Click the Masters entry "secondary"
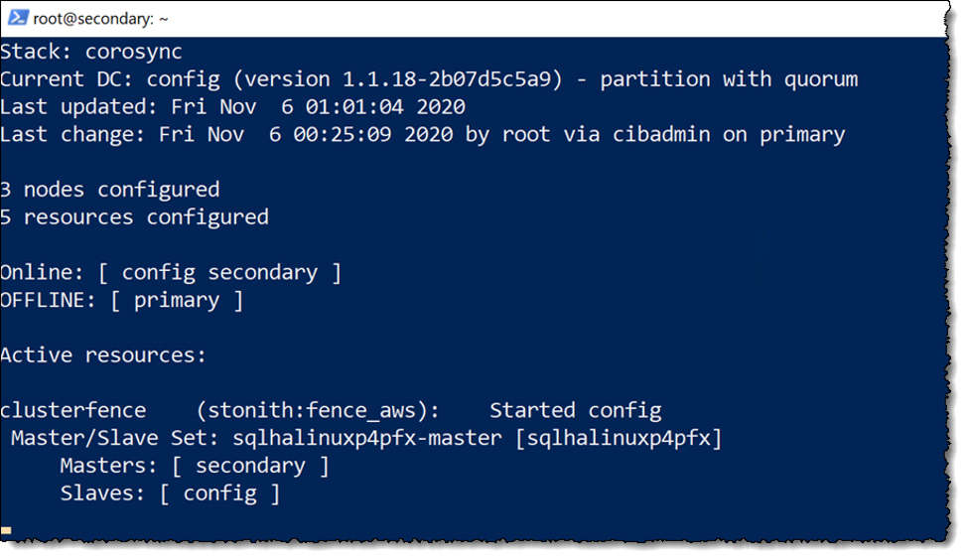The height and width of the screenshot is (560, 970). [x=250, y=466]
